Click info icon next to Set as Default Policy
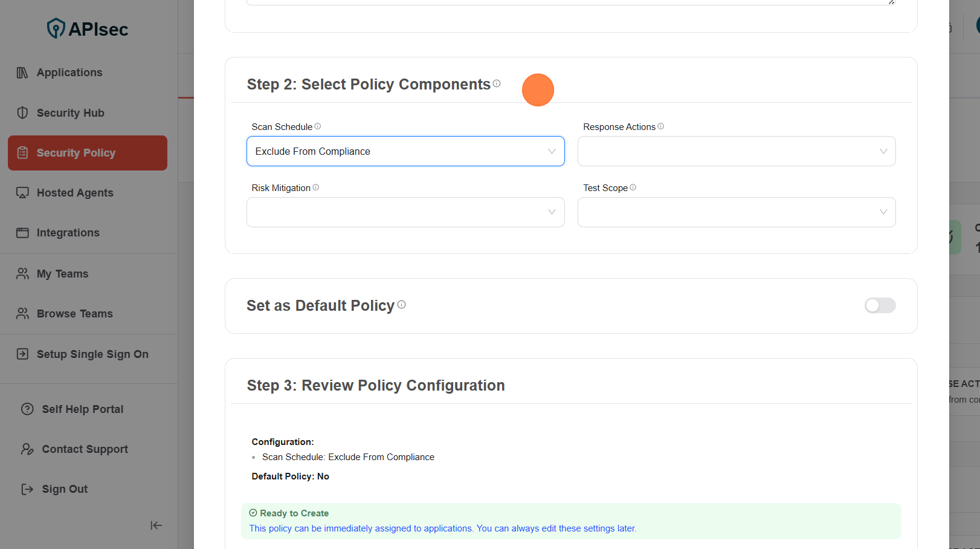This screenshot has height=549, width=980. 402,305
